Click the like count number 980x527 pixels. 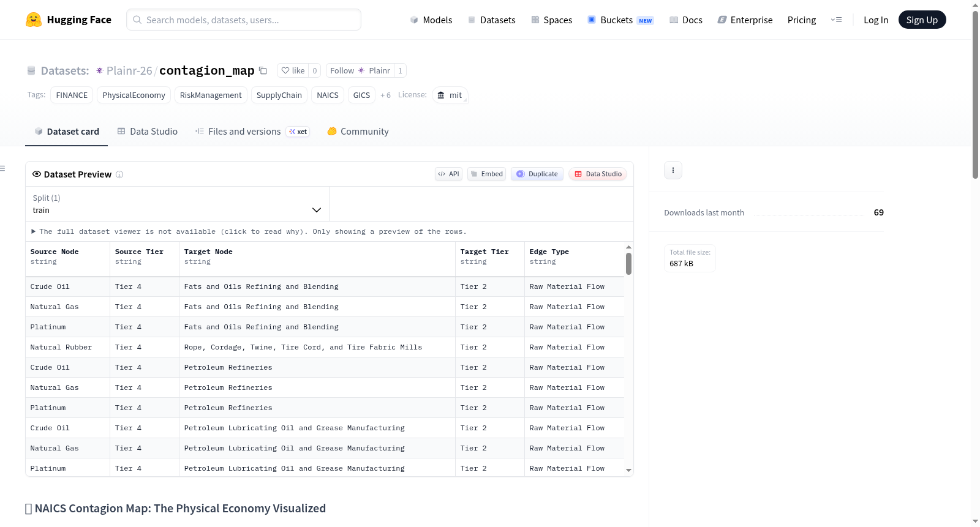coord(315,70)
